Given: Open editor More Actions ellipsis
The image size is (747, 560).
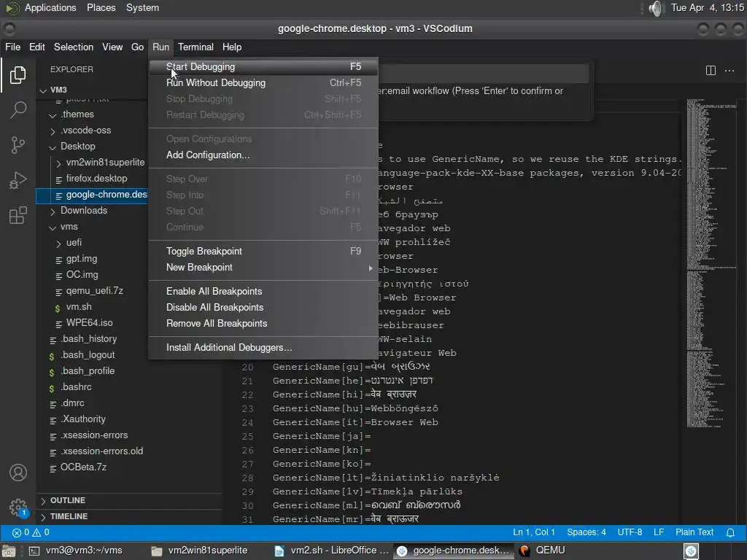Looking at the screenshot, I should 729,71.
